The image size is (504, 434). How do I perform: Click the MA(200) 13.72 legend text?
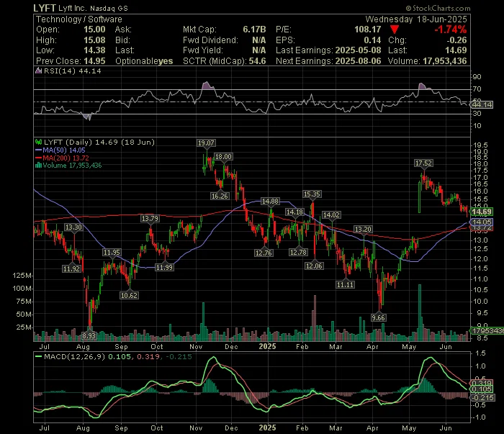66,158
